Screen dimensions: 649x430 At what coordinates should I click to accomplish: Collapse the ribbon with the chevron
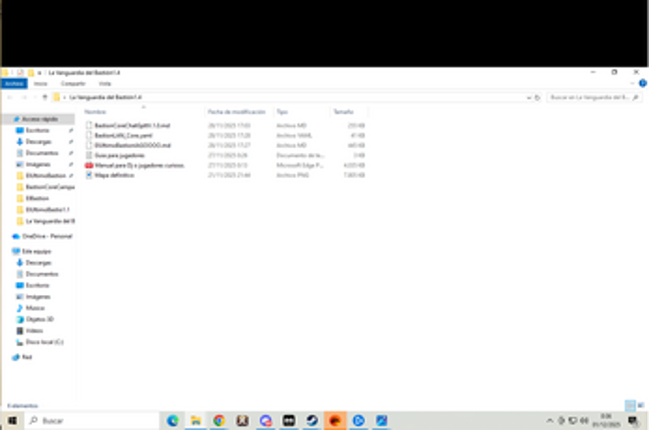click(x=632, y=84)
